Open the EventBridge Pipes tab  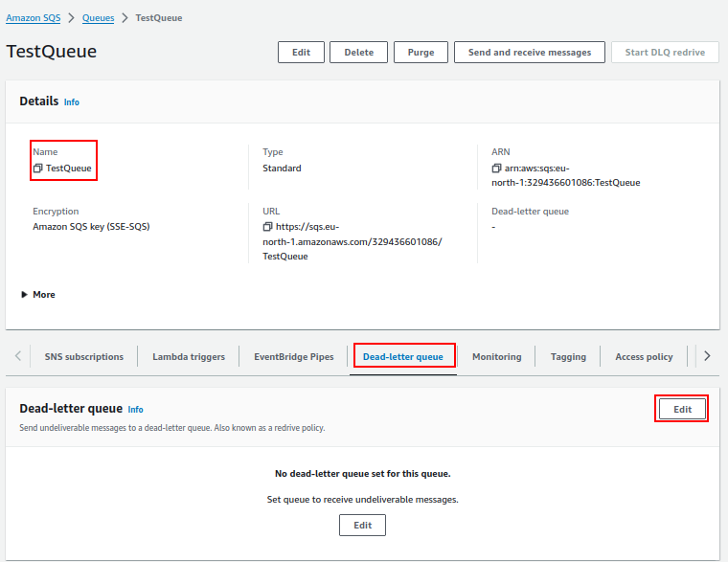click(293, 356)
